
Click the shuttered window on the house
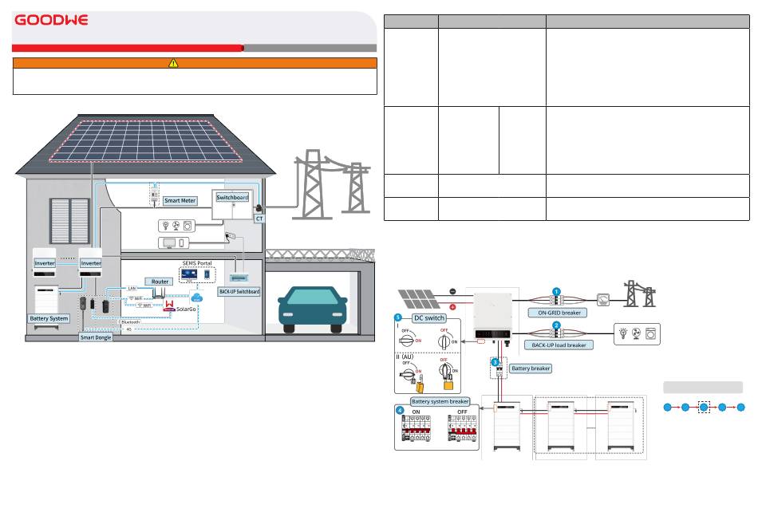(70, 220)
